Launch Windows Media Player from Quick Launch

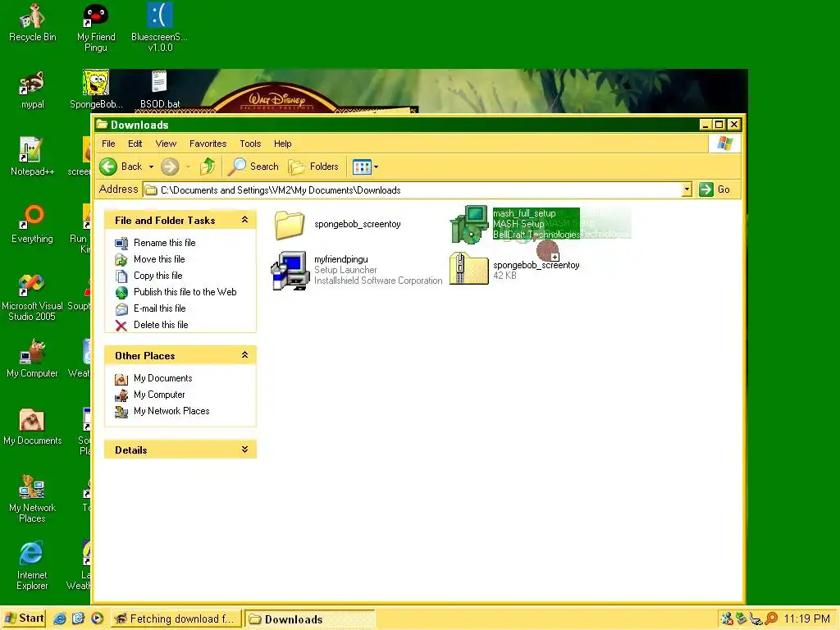97,619
